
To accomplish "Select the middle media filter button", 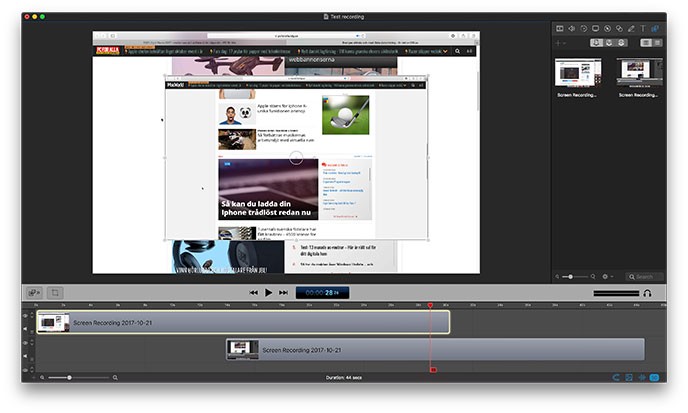I will point(609,43).
